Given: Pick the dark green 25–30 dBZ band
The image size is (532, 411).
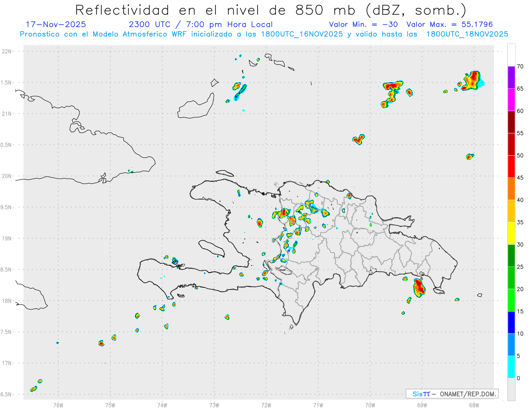Looking at the screenshot, I should 511,256.
